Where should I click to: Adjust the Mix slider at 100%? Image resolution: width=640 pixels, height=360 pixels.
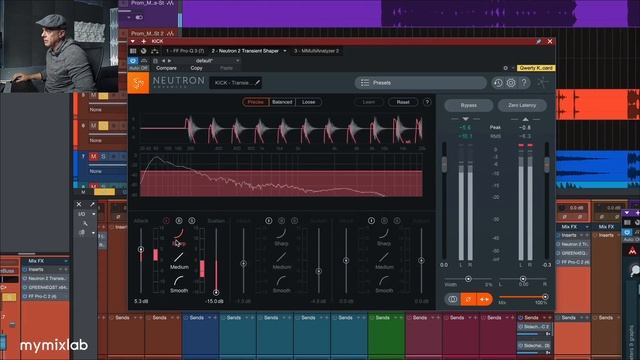pos(545,297)
